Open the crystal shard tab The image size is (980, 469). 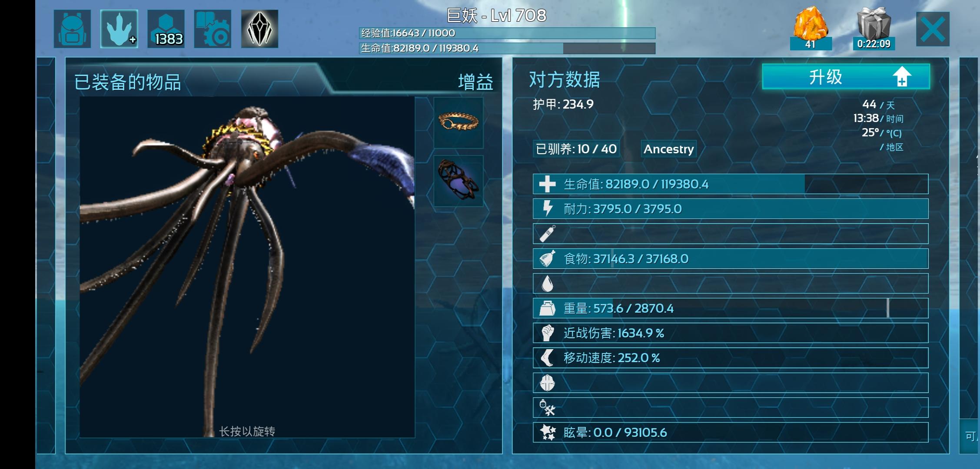(259, 29)
